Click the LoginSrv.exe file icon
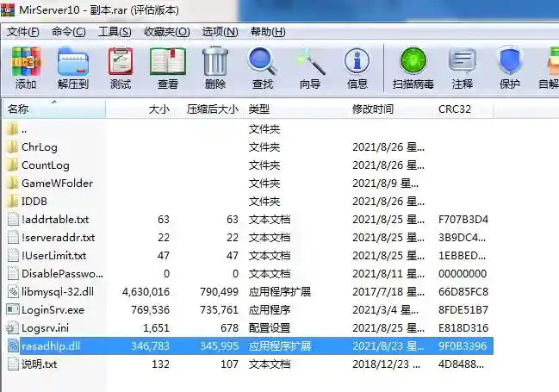This screenshot has width=559, height=392. point(13,309)
